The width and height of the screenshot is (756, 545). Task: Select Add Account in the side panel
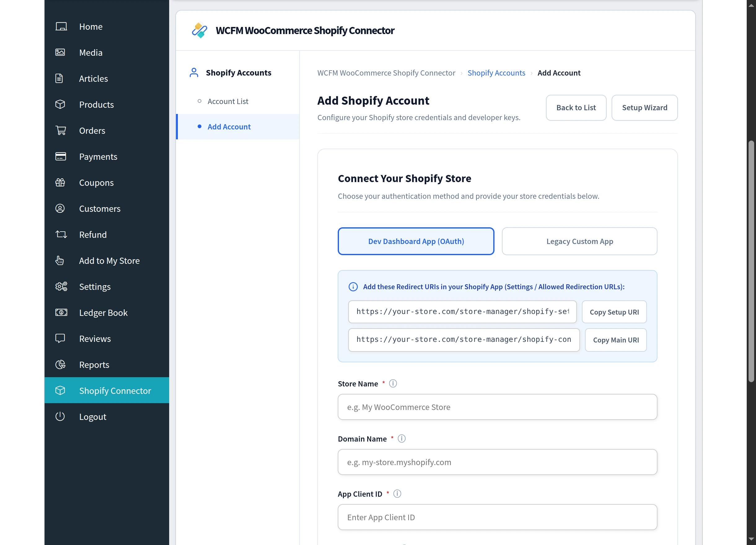click(238, 127)
